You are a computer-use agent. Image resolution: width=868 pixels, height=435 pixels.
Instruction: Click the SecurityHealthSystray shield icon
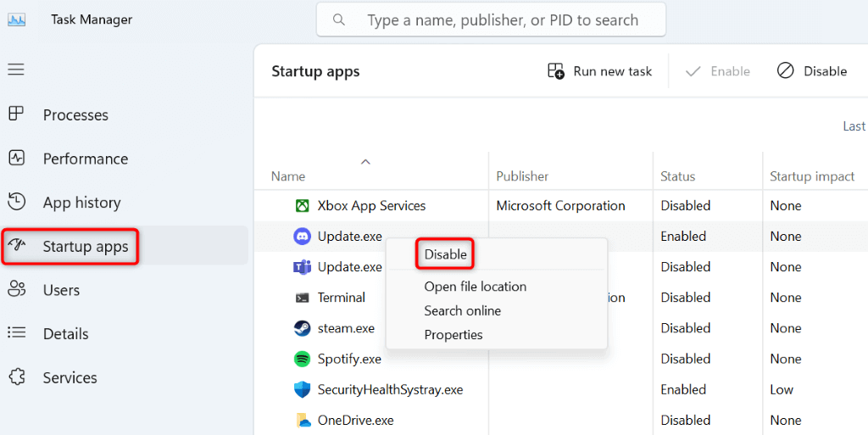[x=302, y=390]
